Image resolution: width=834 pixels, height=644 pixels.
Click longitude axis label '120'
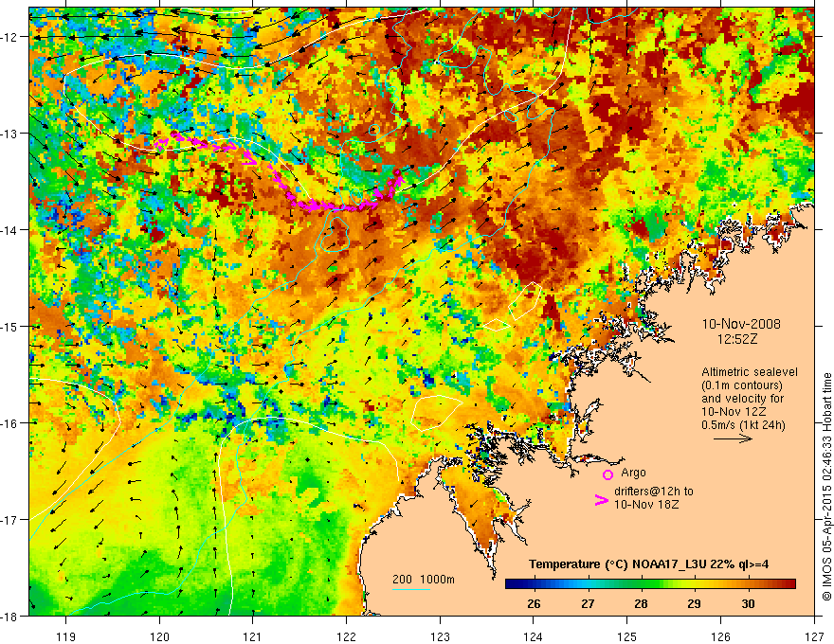(159, 636)
